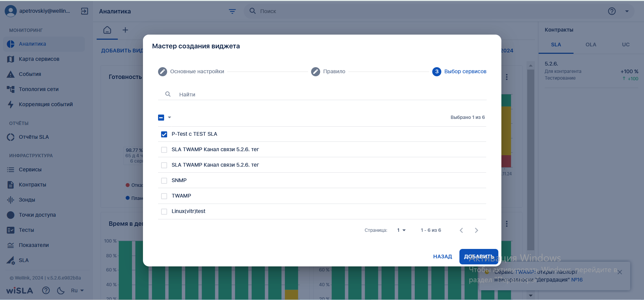The image size is (644, 300).
Task: Go to step Основные настройки pencil icon
Action: point(162,72)
